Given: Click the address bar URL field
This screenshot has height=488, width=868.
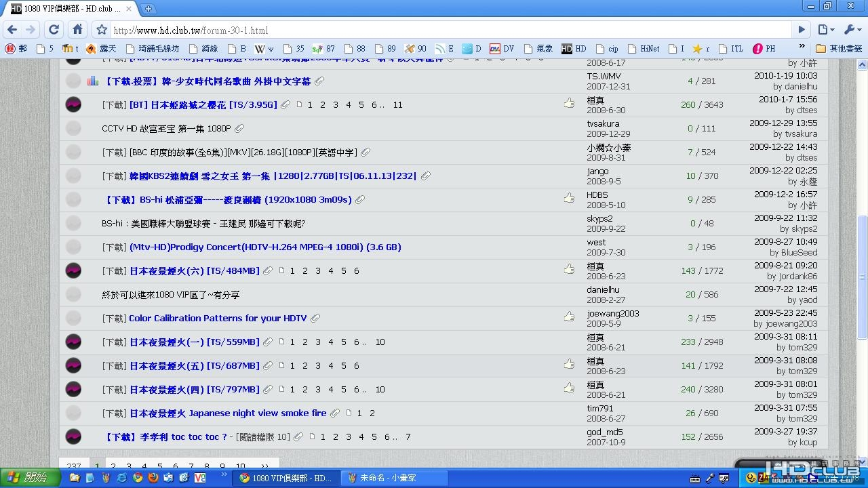Looking at the screenshot, I should click(x=448, y=30).
